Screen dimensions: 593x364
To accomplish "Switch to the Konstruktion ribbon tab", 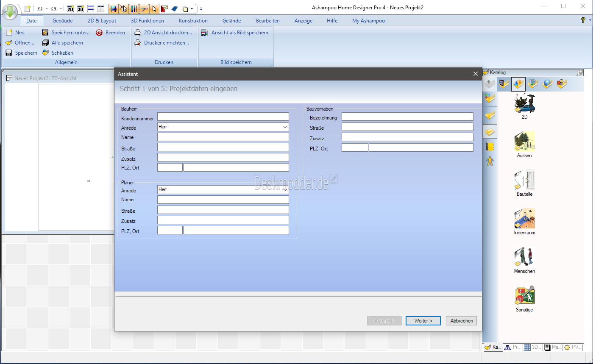I will point(193,20).
